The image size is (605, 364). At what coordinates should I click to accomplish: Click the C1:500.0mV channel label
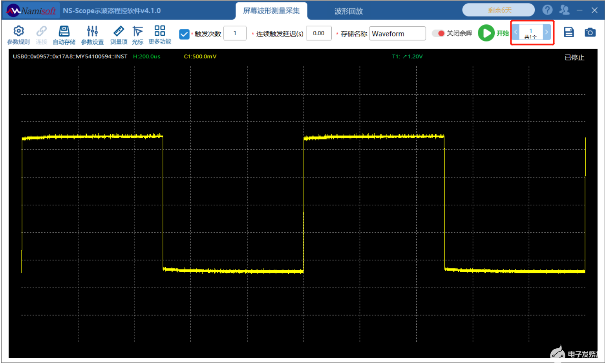200,56
